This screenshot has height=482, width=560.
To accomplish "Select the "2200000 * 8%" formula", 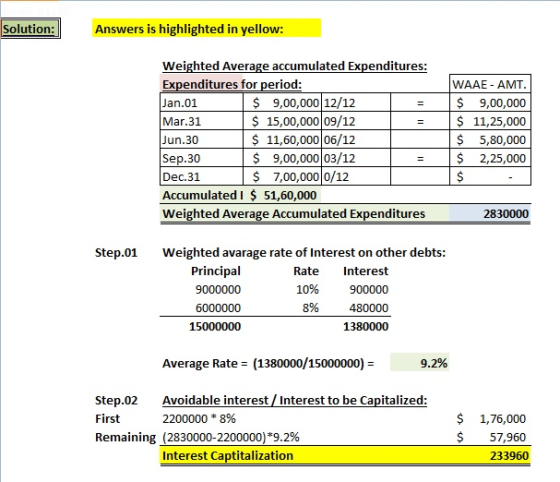I will coord(199,418).
